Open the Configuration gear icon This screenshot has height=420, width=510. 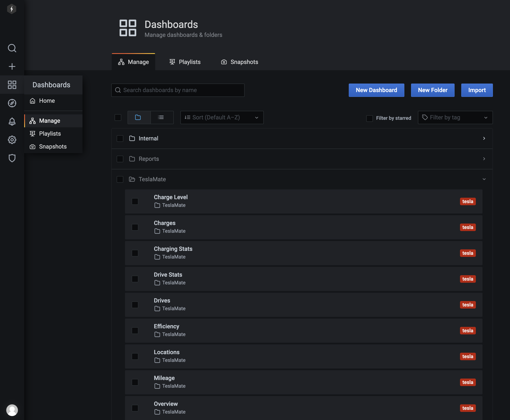(x=12, y=140)
